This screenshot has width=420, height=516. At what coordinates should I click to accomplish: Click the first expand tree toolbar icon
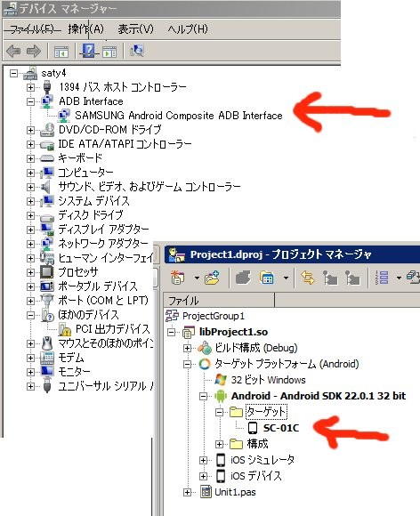coord(330,278)
